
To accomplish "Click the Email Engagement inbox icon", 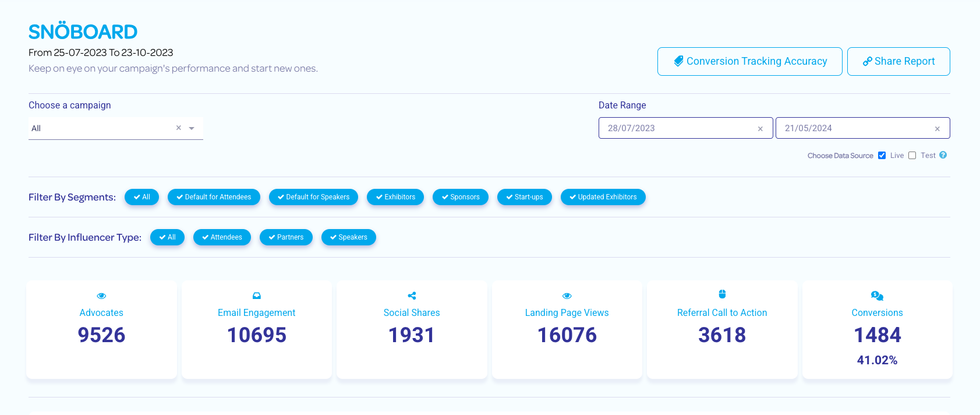I will [257, 296].
